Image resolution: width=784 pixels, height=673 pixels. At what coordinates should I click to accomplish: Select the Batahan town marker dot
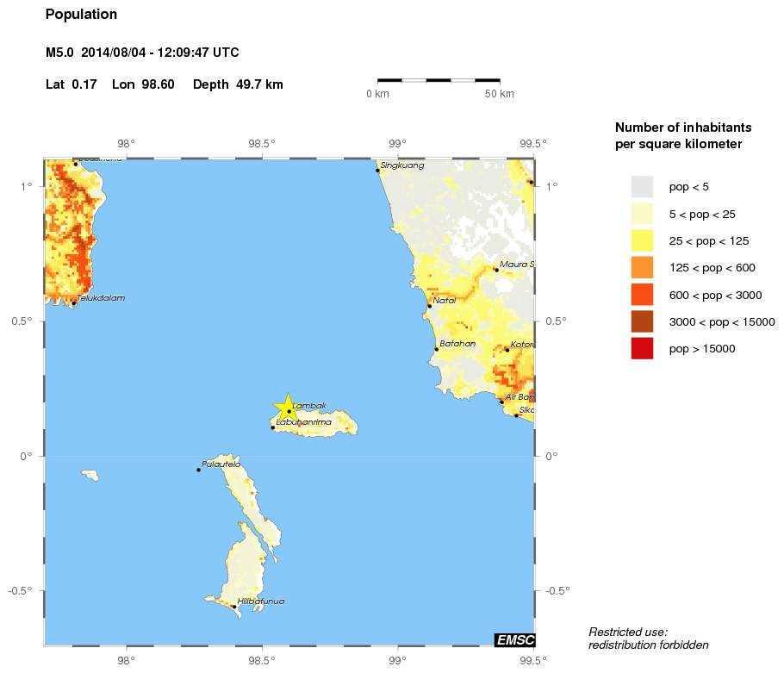[436, 348]
